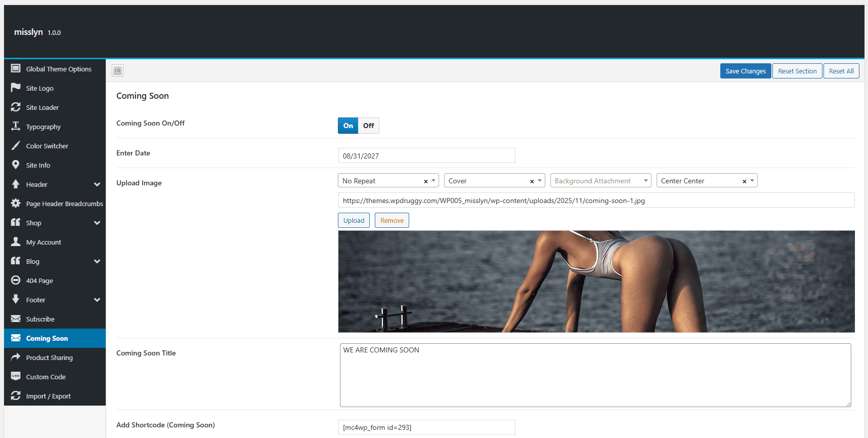Viewport: 868px width, 438px height.
Task: Open the Custom Code section
Action: click(55, 377)
